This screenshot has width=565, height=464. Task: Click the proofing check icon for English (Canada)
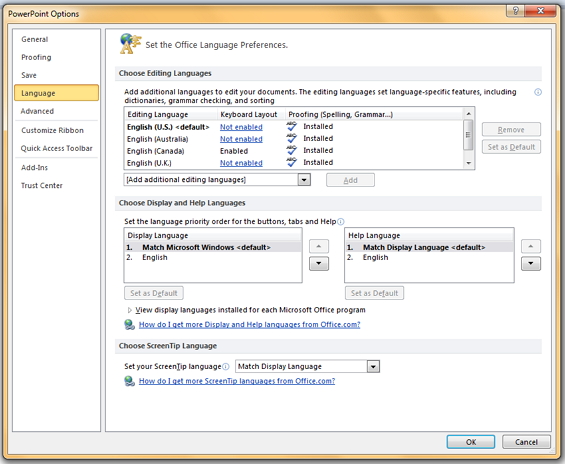[292, 150]
